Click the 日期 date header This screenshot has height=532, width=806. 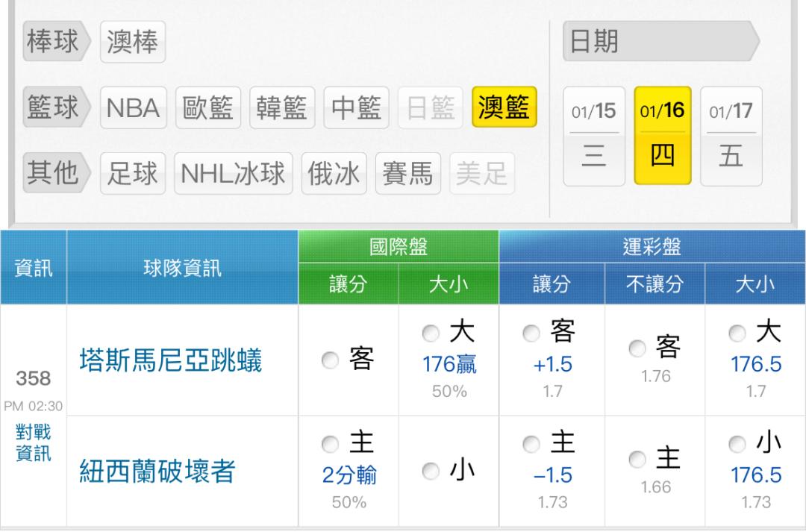(661, 41)
